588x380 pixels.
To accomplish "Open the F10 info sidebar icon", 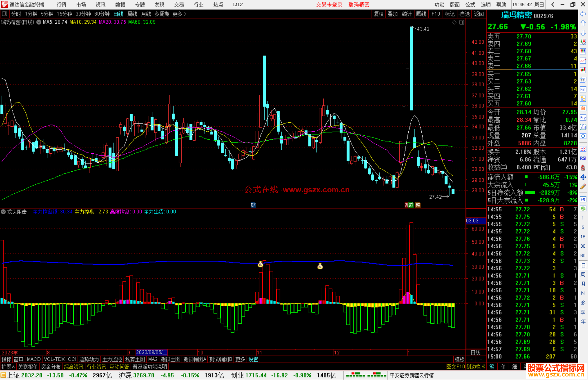I will (583, 89).
